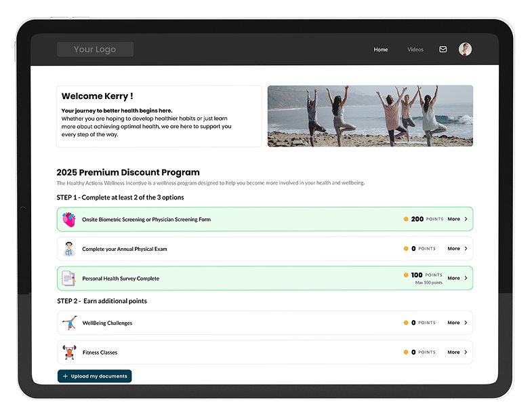The height and width of the screenshot is (417, 532).
Task: Click the Healthy Actions Wellness Incentive description
Action: (211, 183)
